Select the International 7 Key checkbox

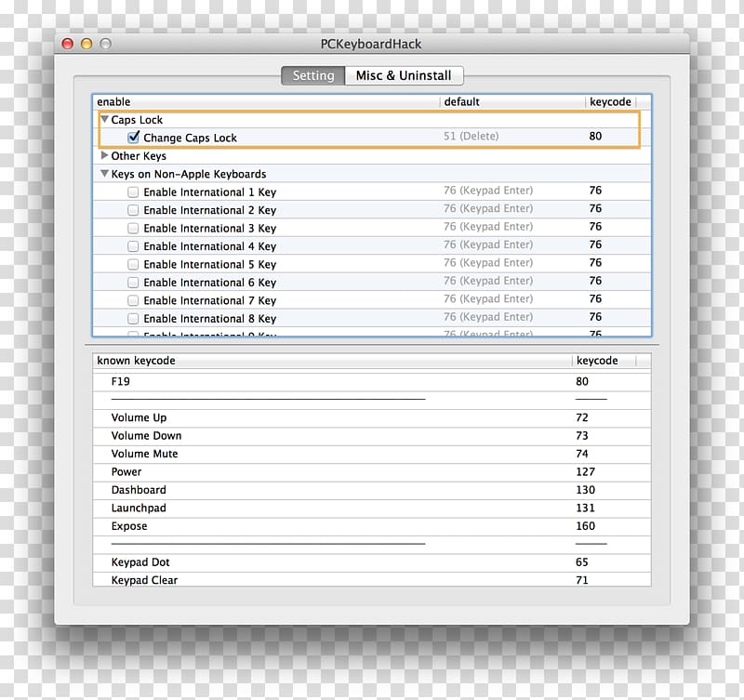click(x=133, y=300)
